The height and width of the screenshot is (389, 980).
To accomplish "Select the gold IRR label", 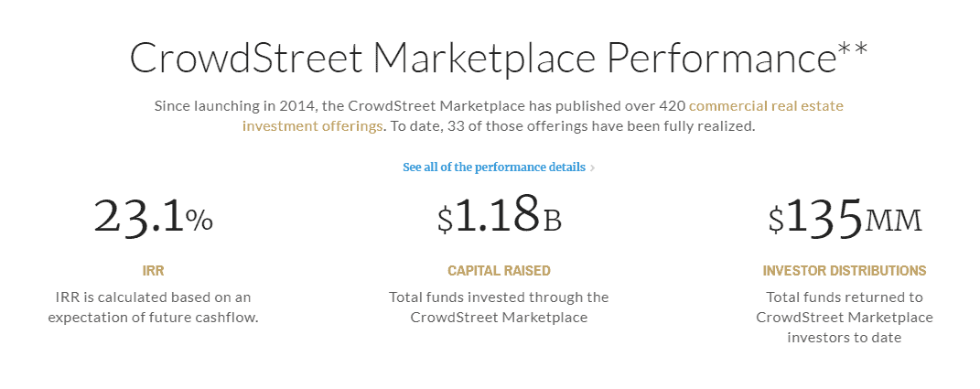I will [153, 272].
